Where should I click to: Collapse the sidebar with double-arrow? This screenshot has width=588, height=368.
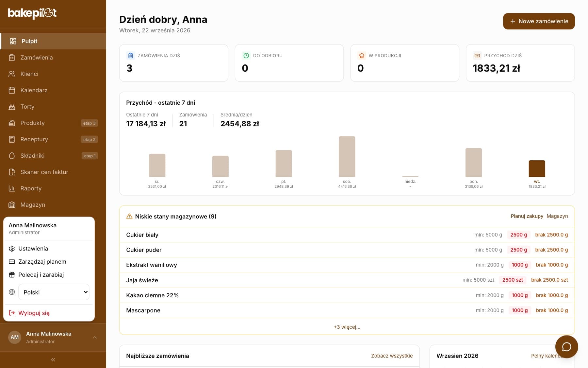click(x=53, y=360)
